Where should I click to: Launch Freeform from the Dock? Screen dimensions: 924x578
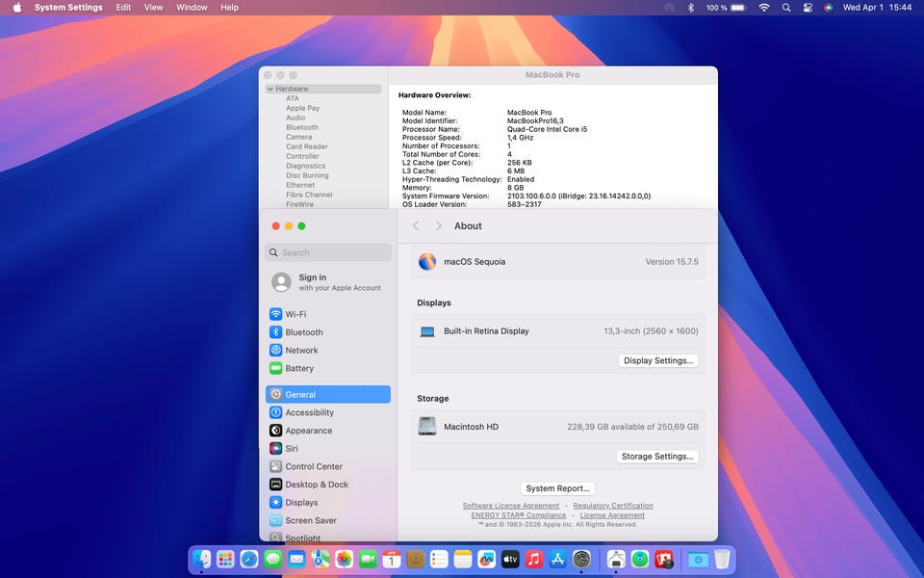tap(486, 559)
